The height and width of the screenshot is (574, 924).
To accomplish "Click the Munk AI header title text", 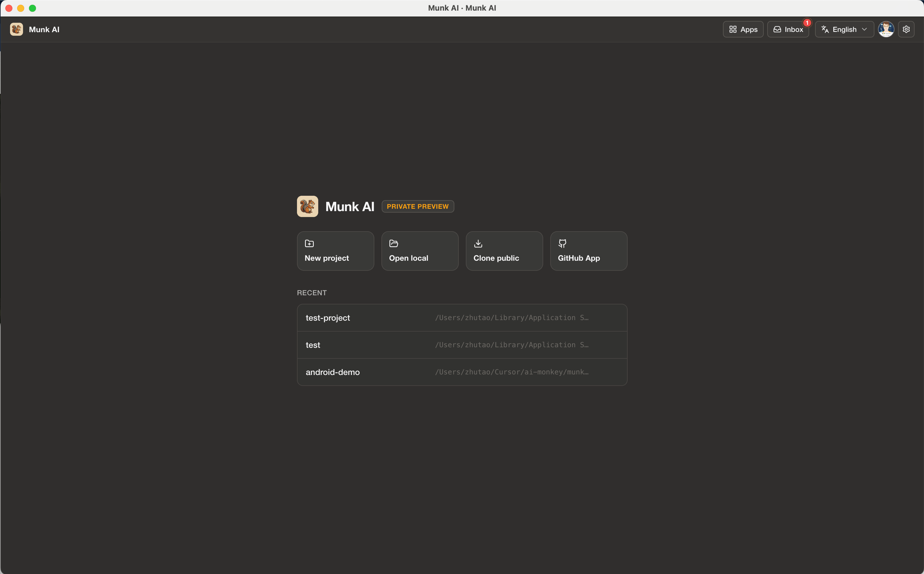I will click(x=44, y=30).
